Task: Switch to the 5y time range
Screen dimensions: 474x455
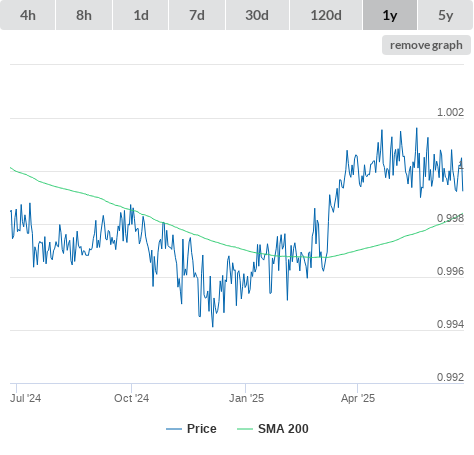Action: (446, 15)
